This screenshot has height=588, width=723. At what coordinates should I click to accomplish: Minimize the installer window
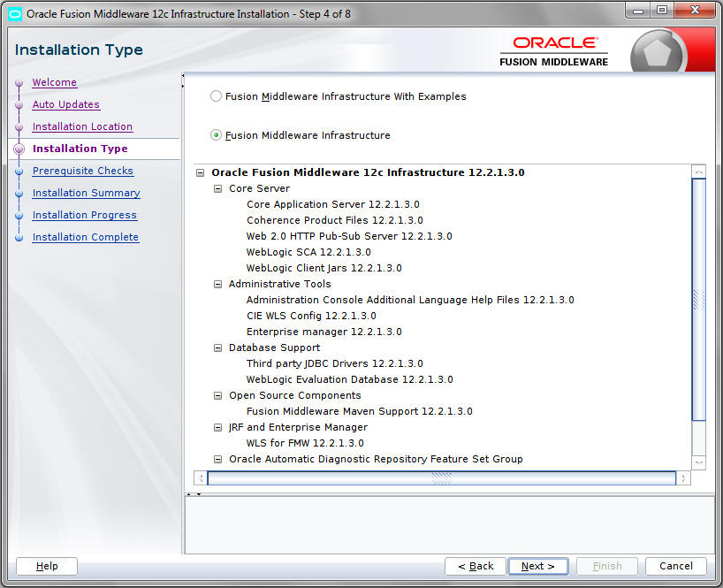tap(638, 10)
